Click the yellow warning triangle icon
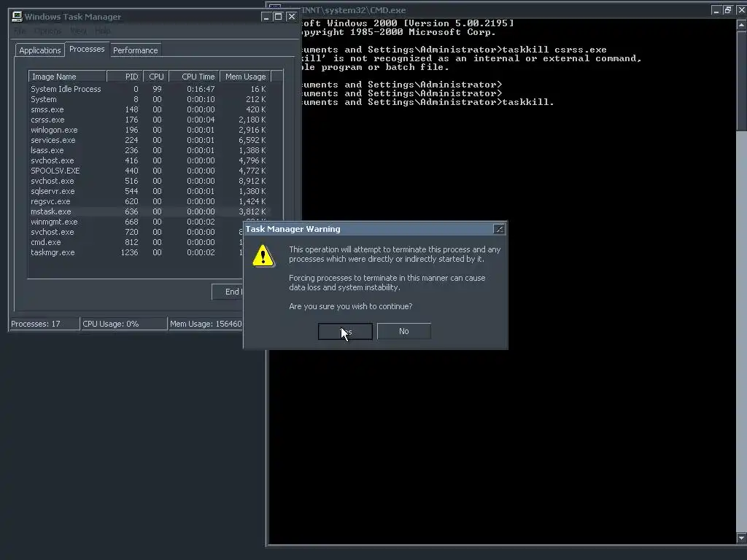This screenshot has width=747, height=560. 263,256
